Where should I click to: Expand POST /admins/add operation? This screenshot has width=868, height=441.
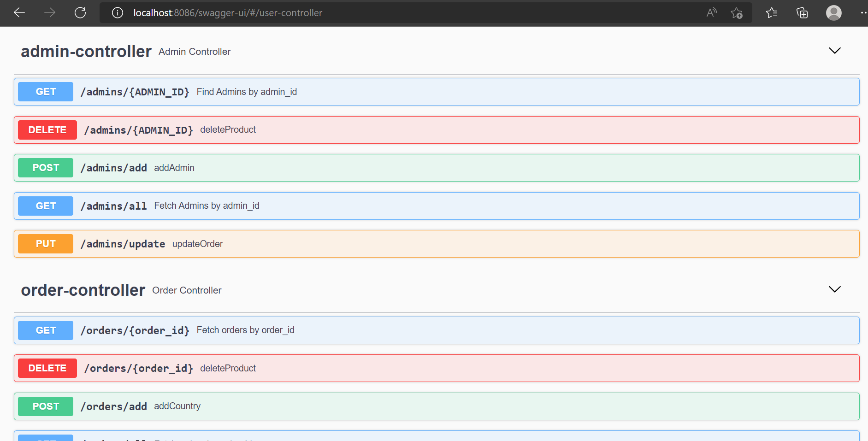click(437, 168)
